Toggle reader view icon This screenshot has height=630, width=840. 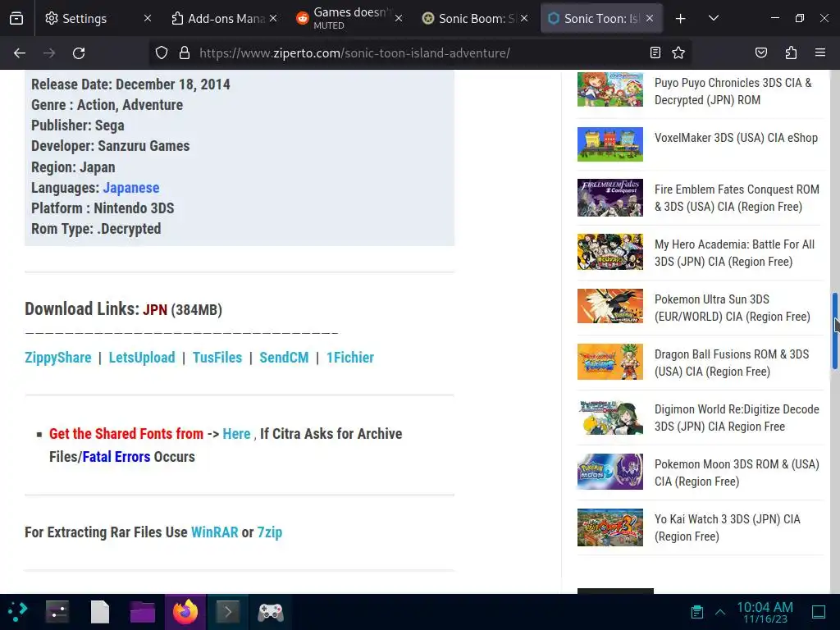tap(655, 52)
